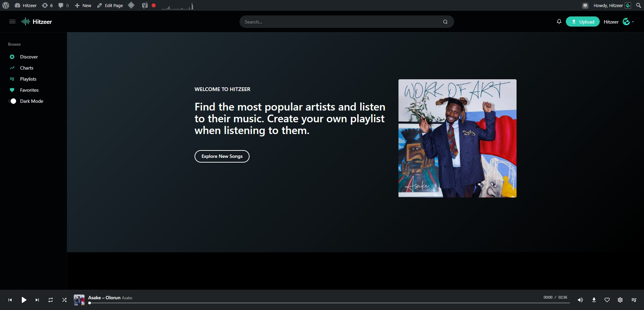Screen dimensions: 644x310
Task: Open Favorites in the sidebar
Action: point(29,90)
